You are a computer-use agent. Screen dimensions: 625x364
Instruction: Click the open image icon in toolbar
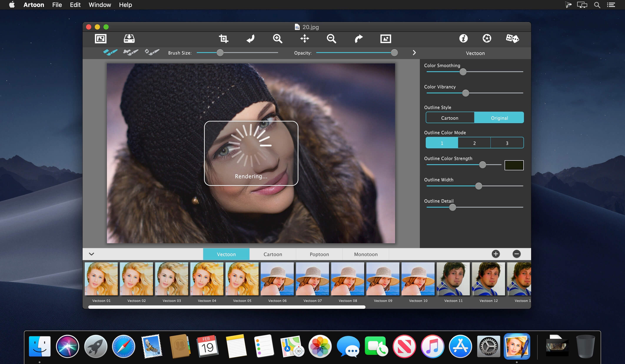point(100,39)
